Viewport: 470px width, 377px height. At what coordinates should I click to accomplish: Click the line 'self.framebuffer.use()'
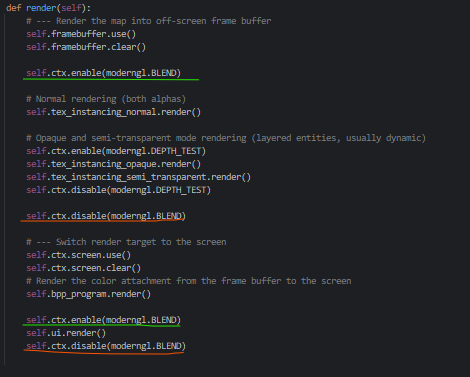(x=81, y=34)
